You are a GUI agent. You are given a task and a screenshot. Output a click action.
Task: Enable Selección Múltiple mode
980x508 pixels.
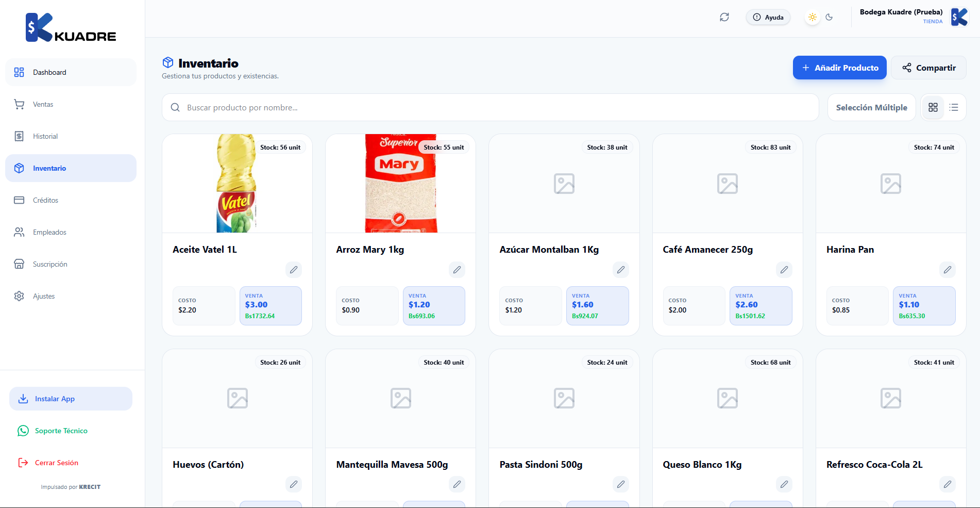pyautogui.click(x=871, y=107)
